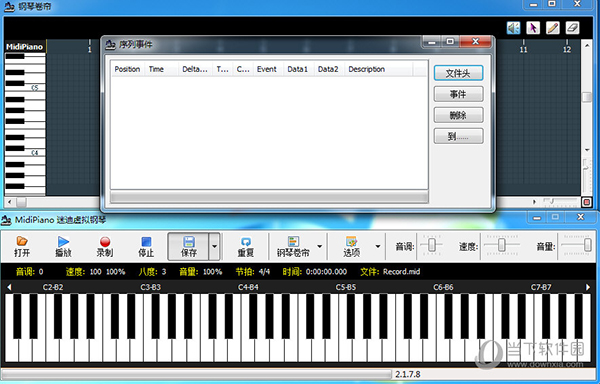Sort by the Delta column header

click(195, 69)
